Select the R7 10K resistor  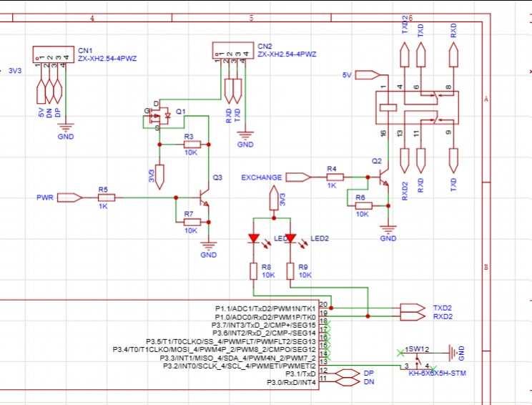192,223
